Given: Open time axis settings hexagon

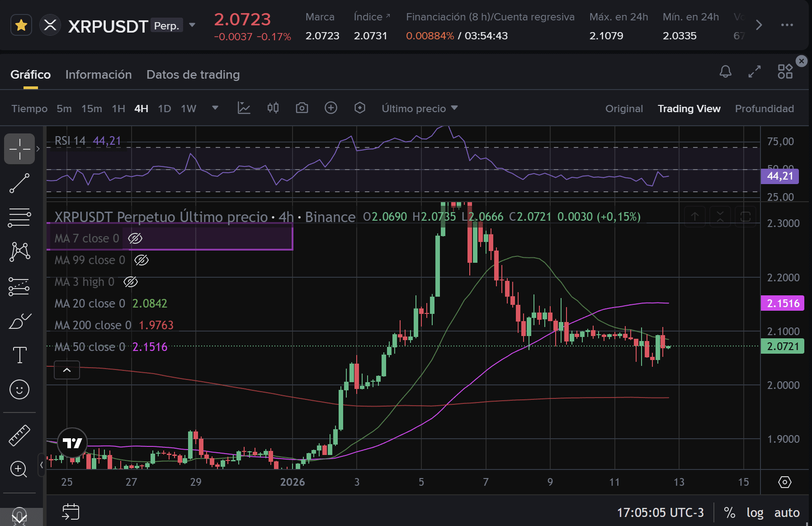Looking at the screenshot, I should pos(785,482).
